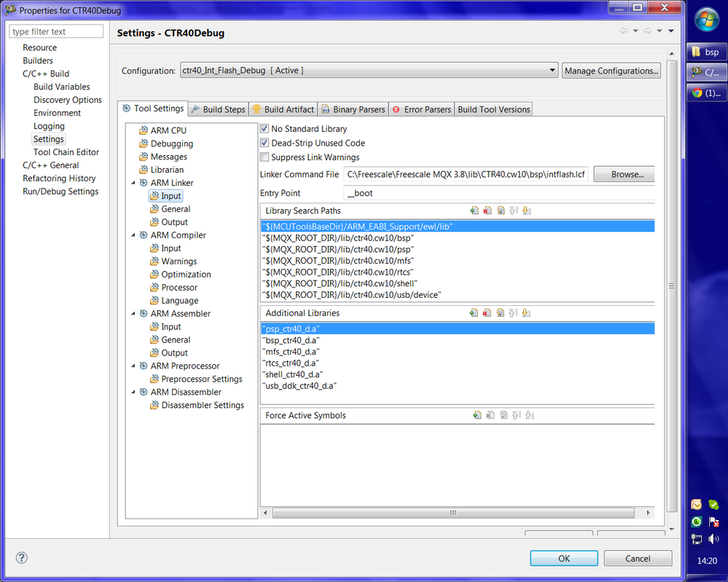Collapse the ARM Preprocessor tree node

click(133, 366)
